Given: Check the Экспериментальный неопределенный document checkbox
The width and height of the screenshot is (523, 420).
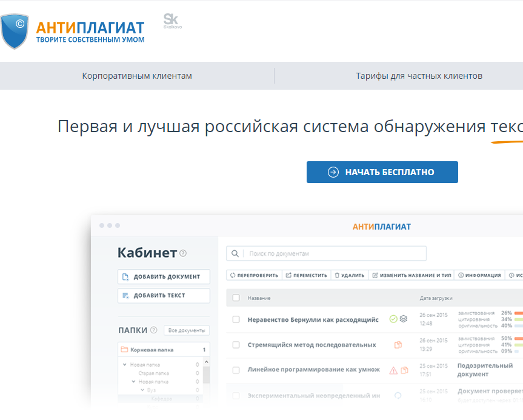Looking at the screenshot, I should (236, 396).
